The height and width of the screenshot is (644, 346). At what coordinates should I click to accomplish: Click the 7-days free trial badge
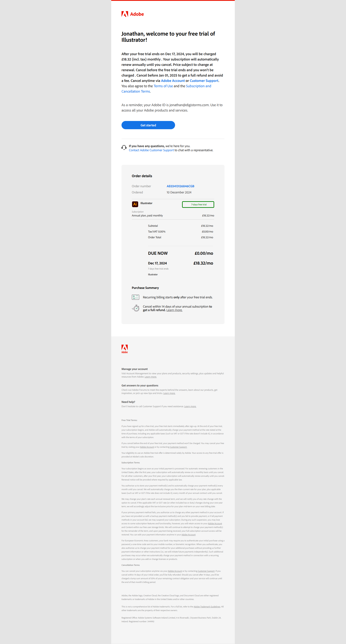[x=198, y=205]
